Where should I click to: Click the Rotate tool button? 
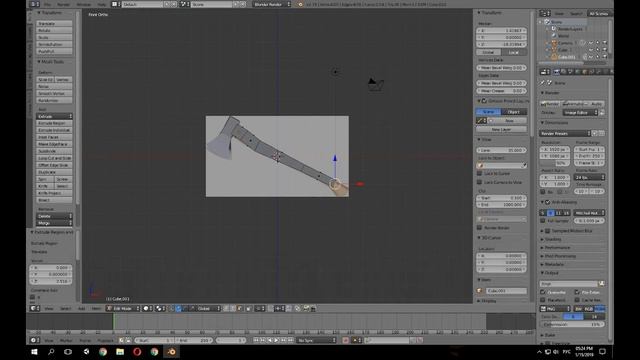coord(54,31)
